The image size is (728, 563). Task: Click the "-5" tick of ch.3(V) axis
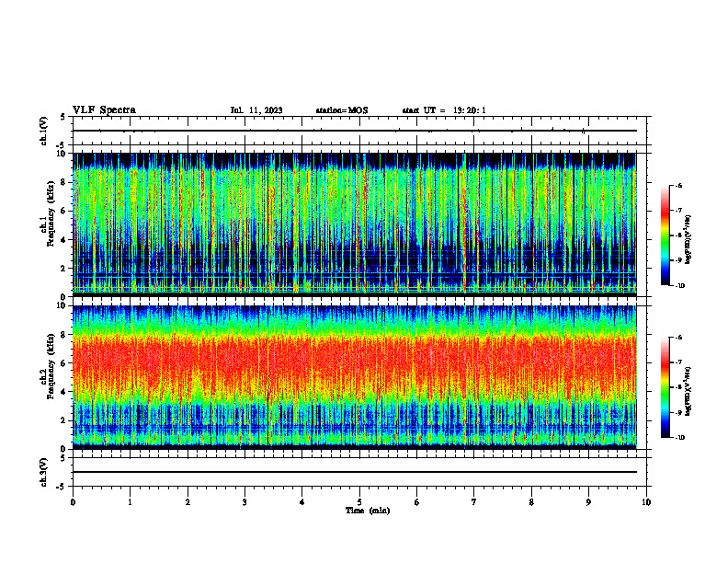62,487
